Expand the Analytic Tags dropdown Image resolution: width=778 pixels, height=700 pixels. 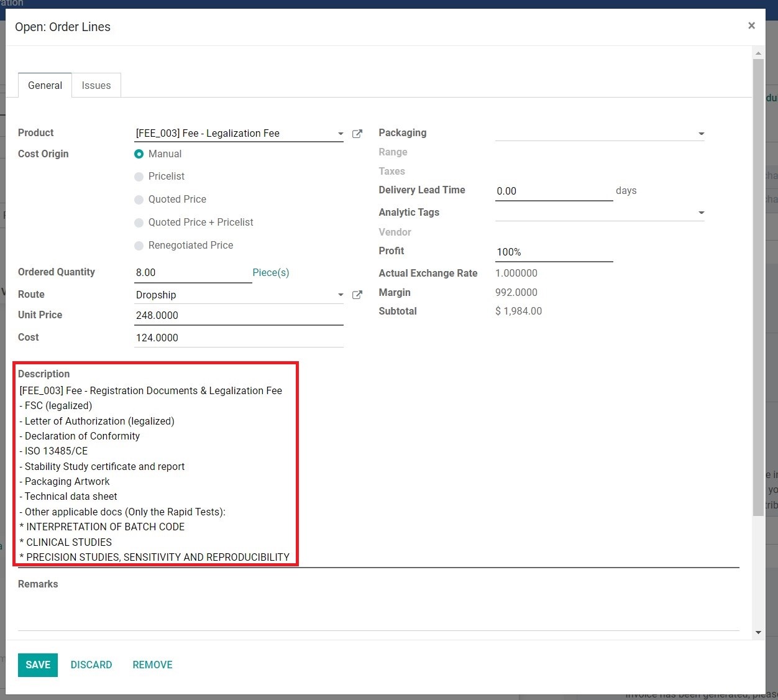point(701,213)
